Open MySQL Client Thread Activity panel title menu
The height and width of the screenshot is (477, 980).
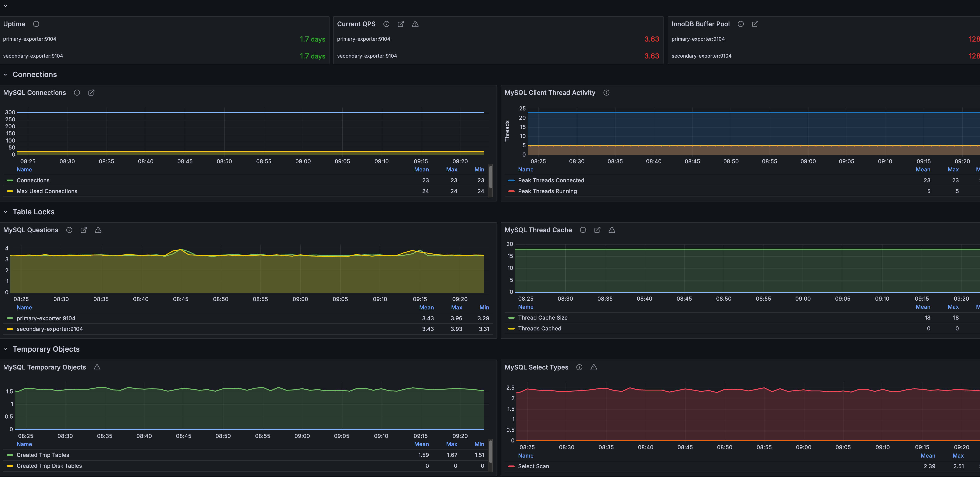click(x=549, y=93)
